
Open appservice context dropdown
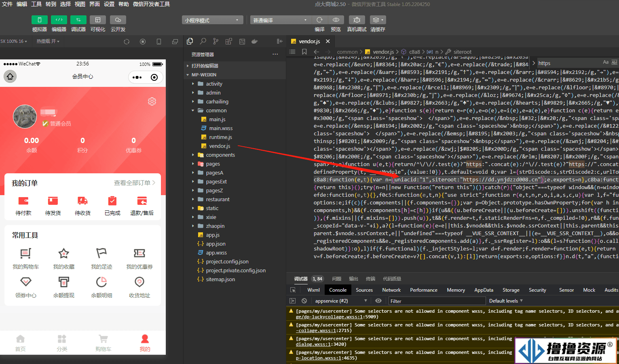[x=340, y=301]
